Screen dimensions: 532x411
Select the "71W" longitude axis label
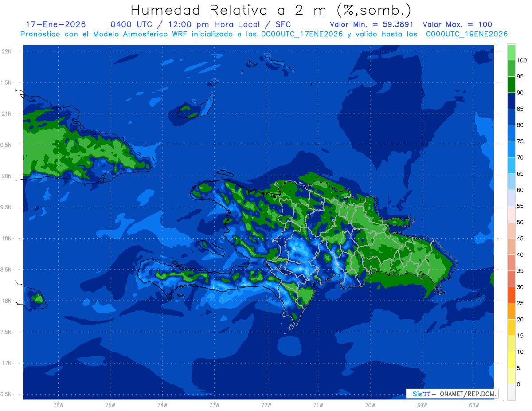click(318, 405)
